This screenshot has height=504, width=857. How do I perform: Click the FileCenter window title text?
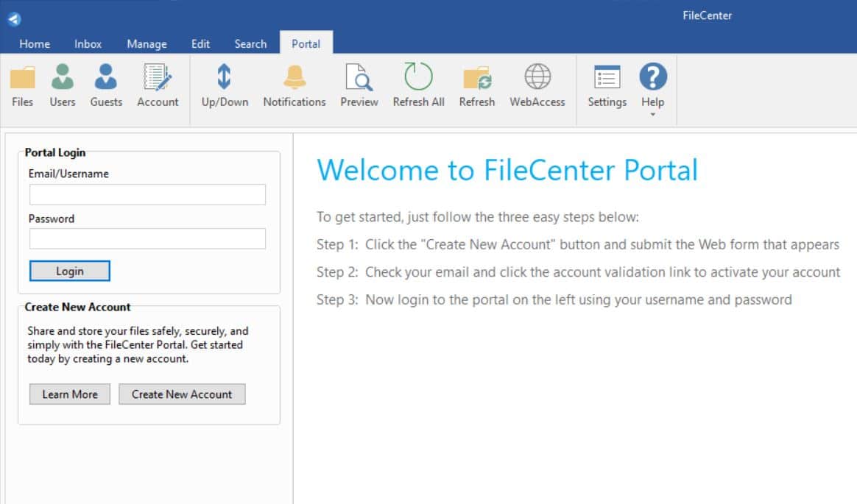tap(707, 15)
